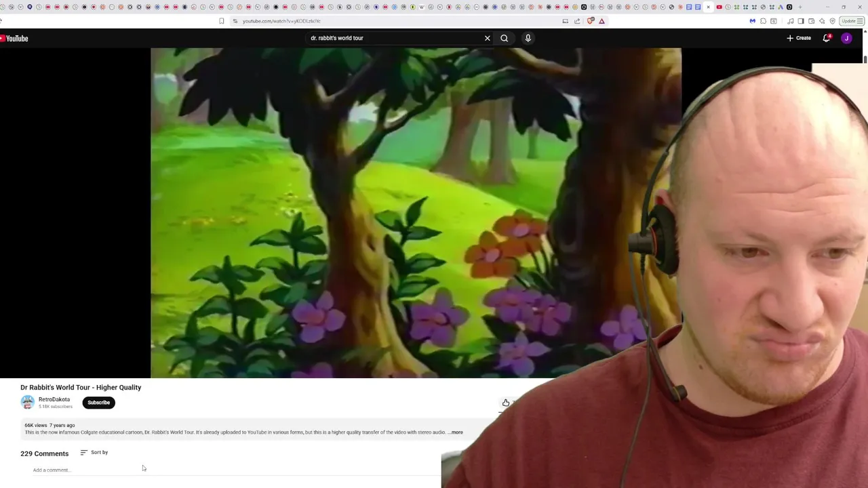Open RetroDakota channel avatar
This screenshot has height=488, width=868.
[x=27, y=403]
